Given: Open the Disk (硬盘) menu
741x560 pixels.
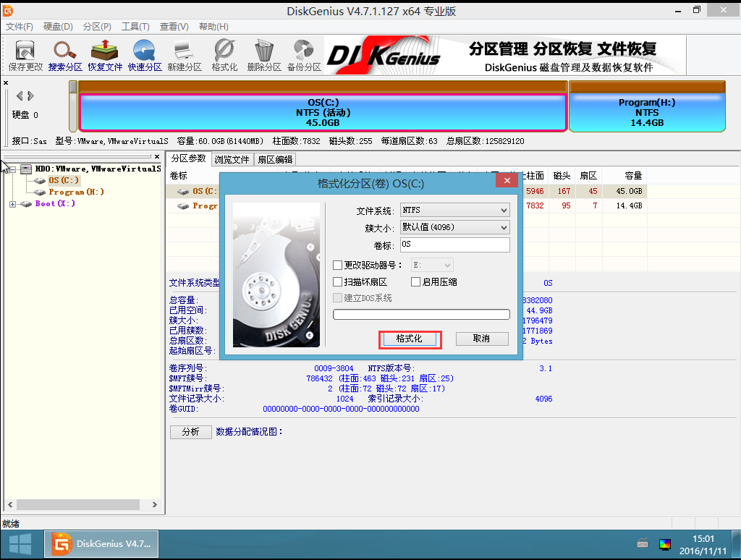Looking at the screenshot, I should click(x=58, y=27).
